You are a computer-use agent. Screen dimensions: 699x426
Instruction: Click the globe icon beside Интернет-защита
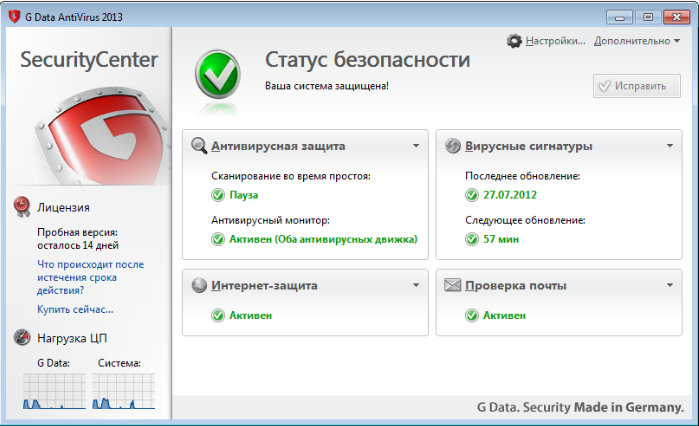(199, 285)
